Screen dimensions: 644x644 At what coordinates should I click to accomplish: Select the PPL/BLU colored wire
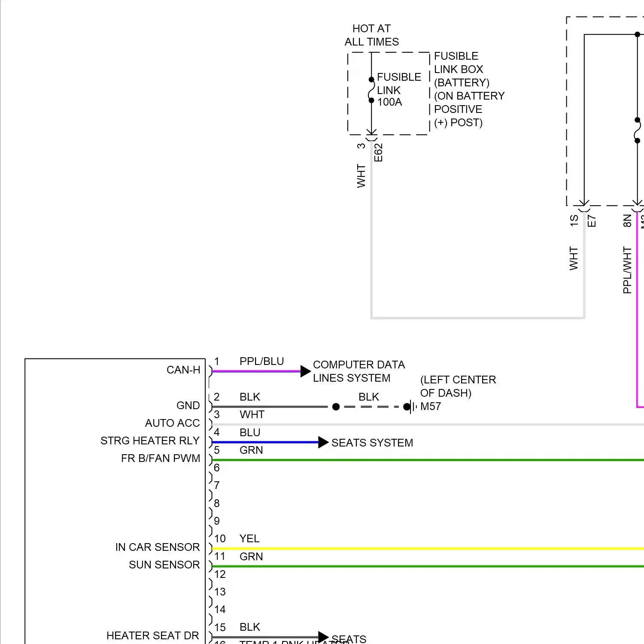pyautogui.click(x=258, y=371)
